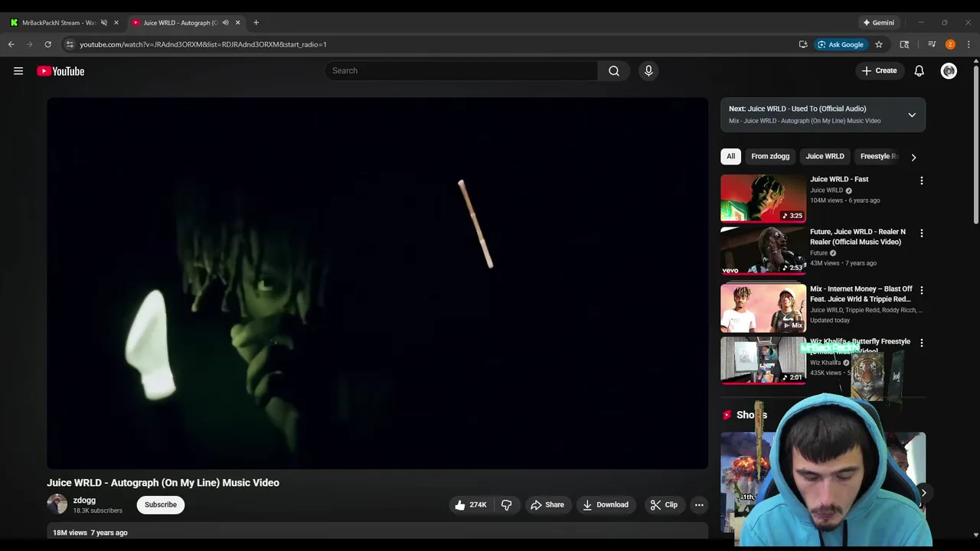Open options for Wiz Khalifa Butterfly Freestyle
980x551 pixels.
922,343
